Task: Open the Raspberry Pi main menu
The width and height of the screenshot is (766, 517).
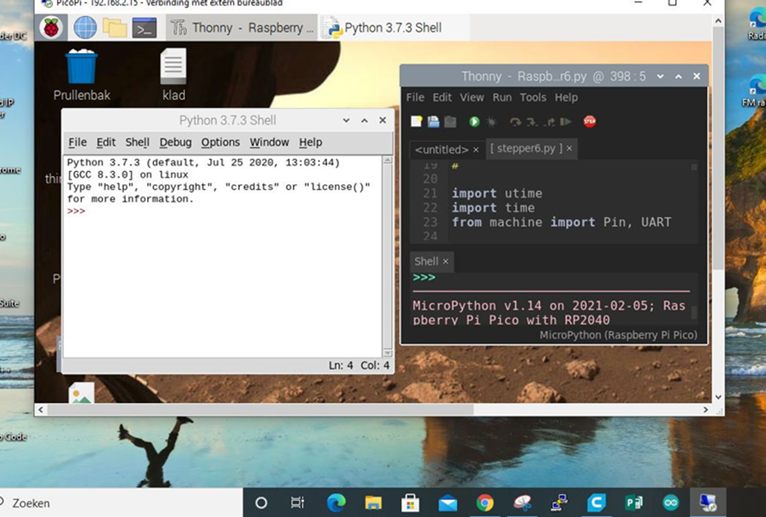Action: (51, 27)
